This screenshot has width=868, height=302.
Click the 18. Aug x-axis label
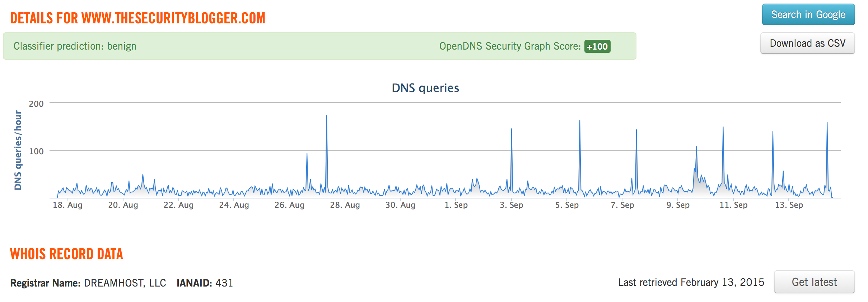(67, 205)
